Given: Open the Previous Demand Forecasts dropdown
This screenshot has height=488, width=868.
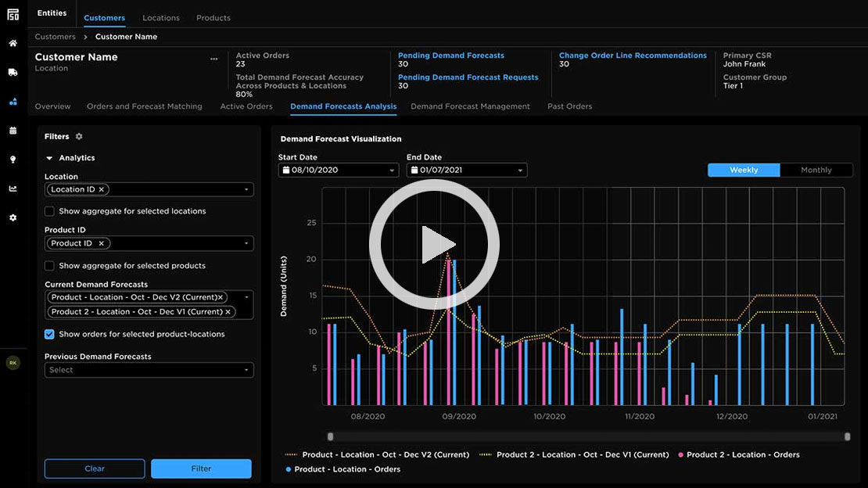Looking at the screenshot, I should 149,370.
